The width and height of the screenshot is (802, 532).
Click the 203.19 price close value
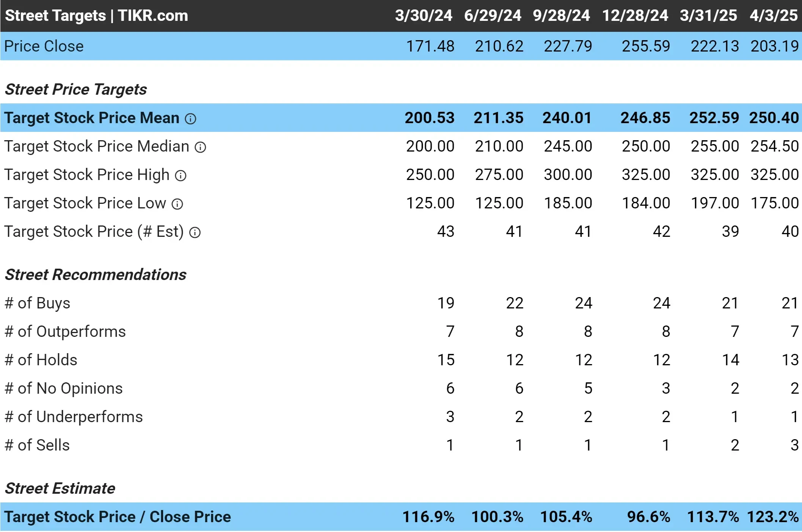click(774, 46)
